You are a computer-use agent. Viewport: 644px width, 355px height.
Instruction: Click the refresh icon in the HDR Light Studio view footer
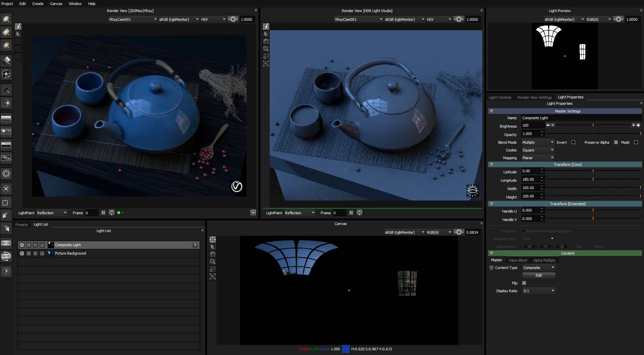[x=360, y=213]
